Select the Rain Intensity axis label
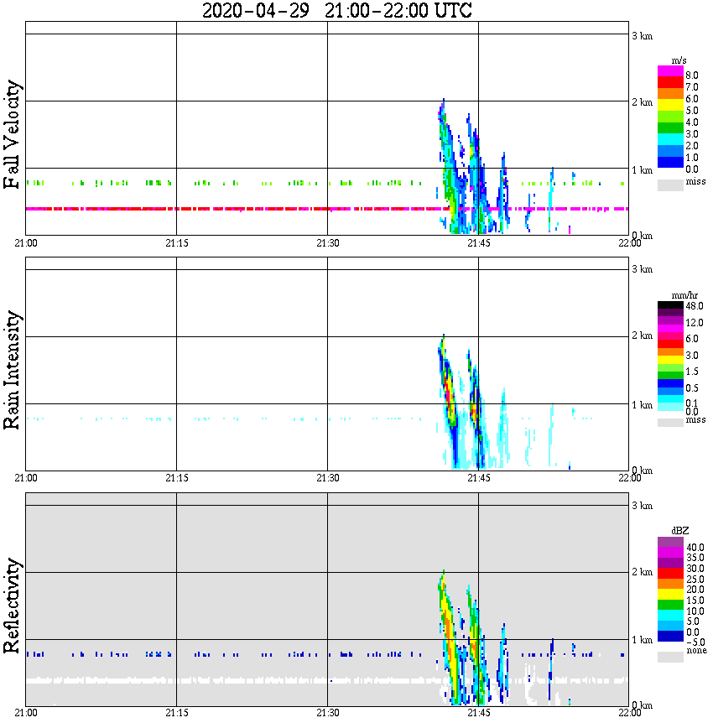 (x=12, y=370)
